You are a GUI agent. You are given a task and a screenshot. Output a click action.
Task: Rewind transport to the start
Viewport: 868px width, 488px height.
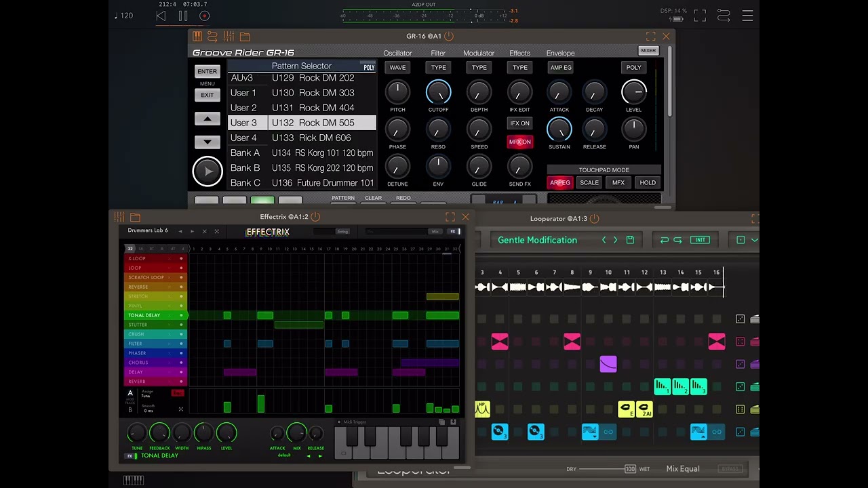pos(161,16)
